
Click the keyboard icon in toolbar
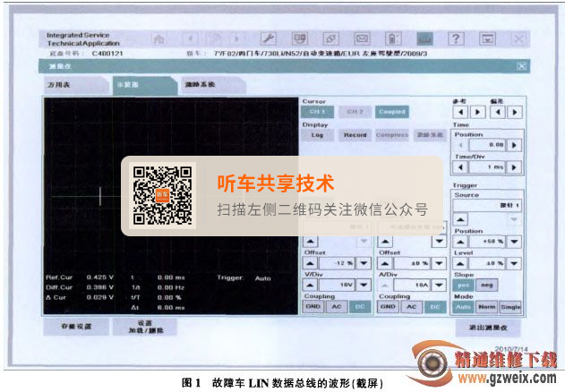pos(424,38)
